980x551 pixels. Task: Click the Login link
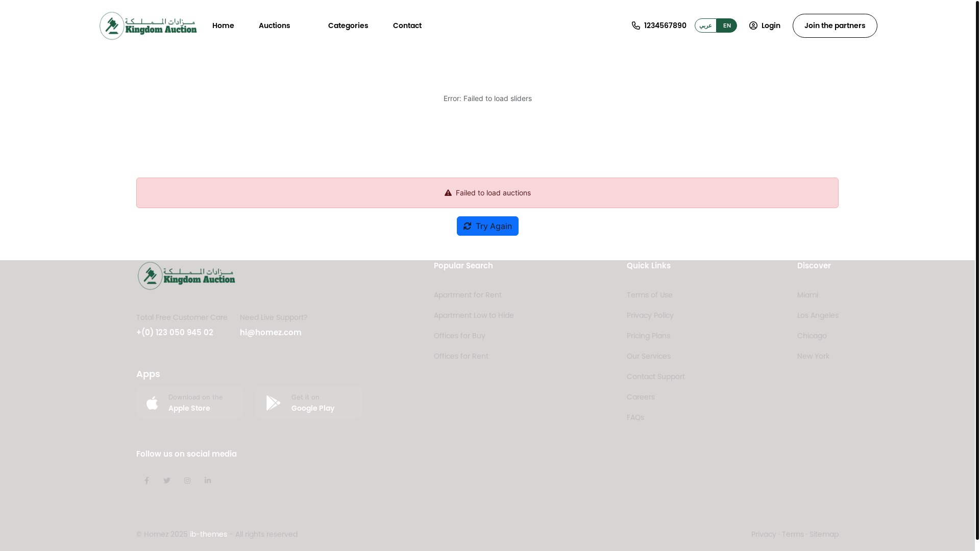pyautogui.click(x=765, y=26)
